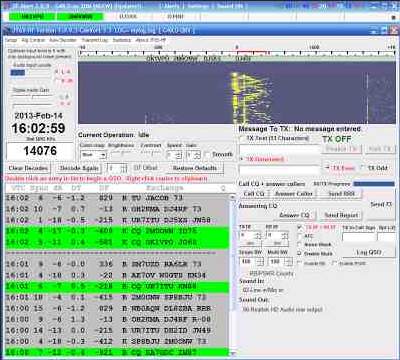Enable the AFC checkbox
Image resolution: width=400 pixels, height=360 pixels.
300,236
